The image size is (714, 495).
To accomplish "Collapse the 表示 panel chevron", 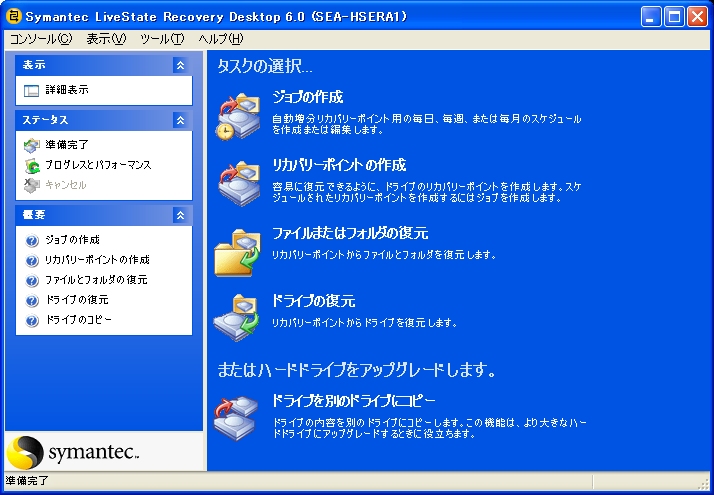I will point(180,65).
